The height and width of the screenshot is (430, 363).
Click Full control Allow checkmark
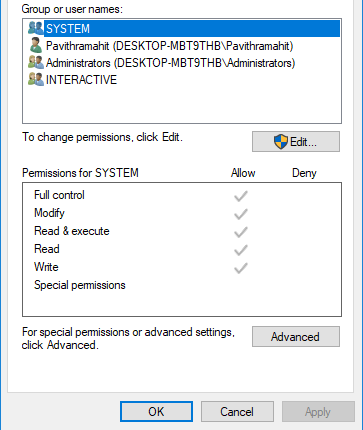tap(241, 196)
